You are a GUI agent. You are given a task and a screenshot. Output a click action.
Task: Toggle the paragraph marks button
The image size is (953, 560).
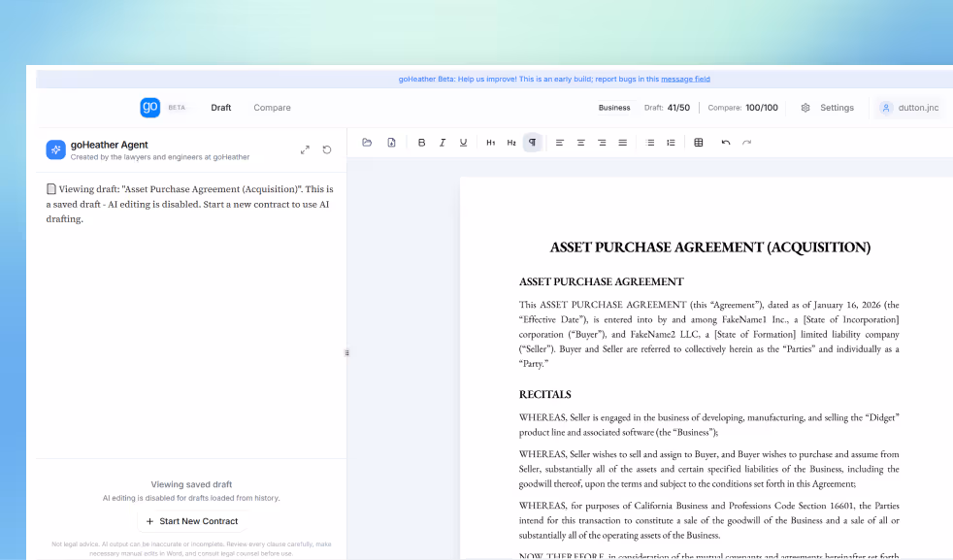pos(532,142)
